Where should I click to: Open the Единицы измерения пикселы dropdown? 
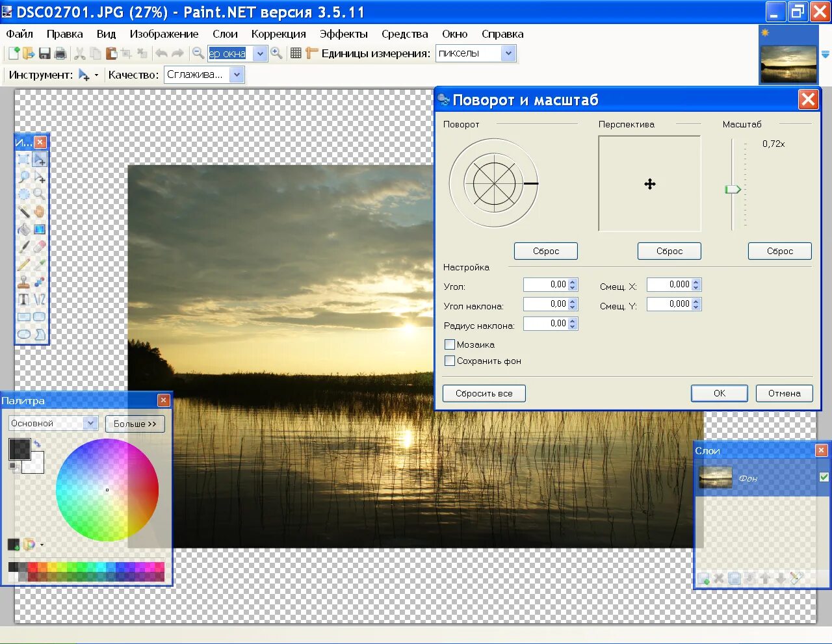point(508,53)
